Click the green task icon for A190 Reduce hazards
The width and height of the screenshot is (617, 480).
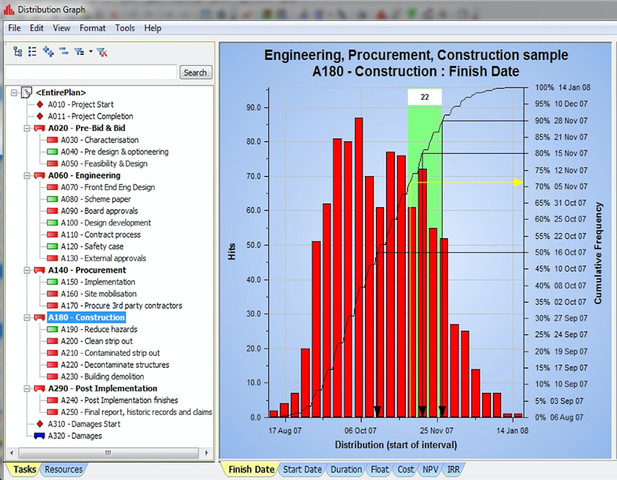coord(52,329)
